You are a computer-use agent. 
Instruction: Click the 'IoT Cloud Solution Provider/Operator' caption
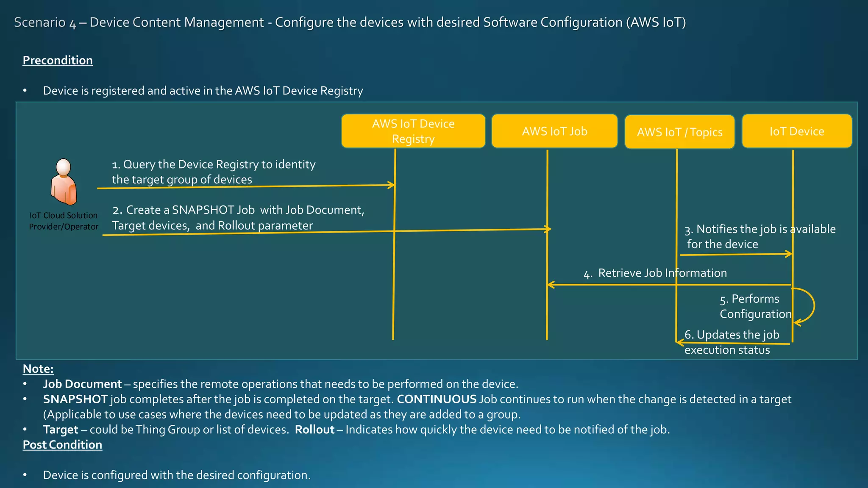(64, 221)
